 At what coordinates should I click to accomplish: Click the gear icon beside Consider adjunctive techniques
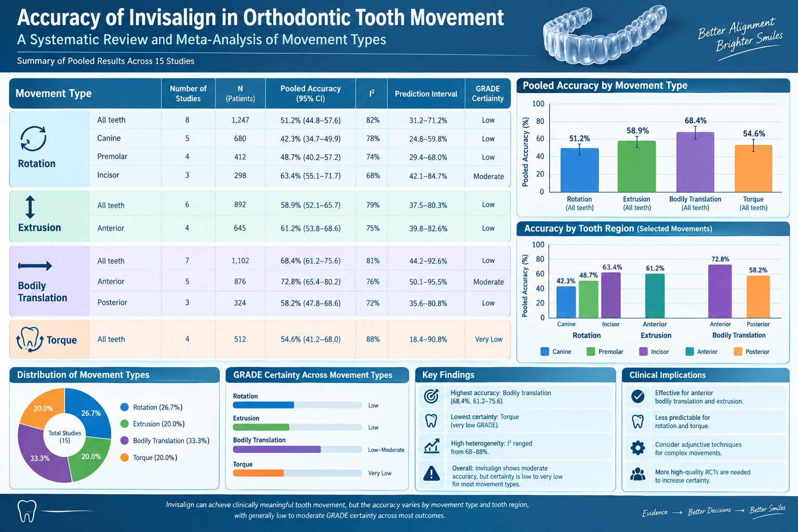tap(637, 448)
